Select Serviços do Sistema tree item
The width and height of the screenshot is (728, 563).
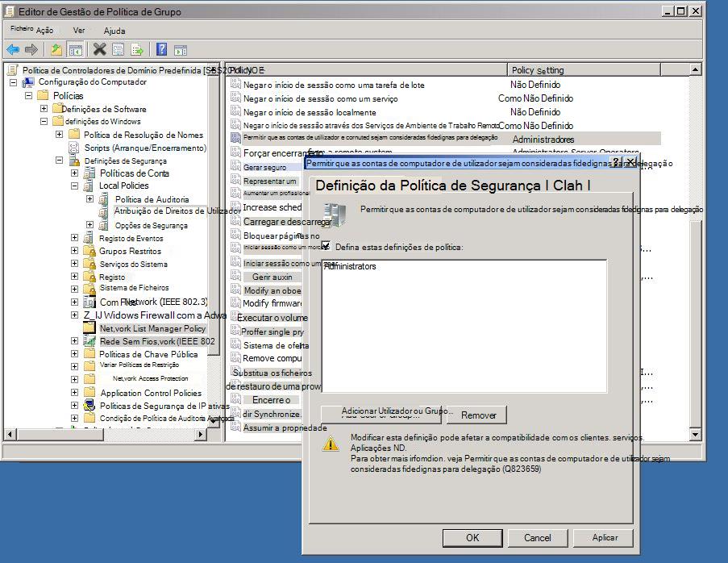click(x=134, y=264)
